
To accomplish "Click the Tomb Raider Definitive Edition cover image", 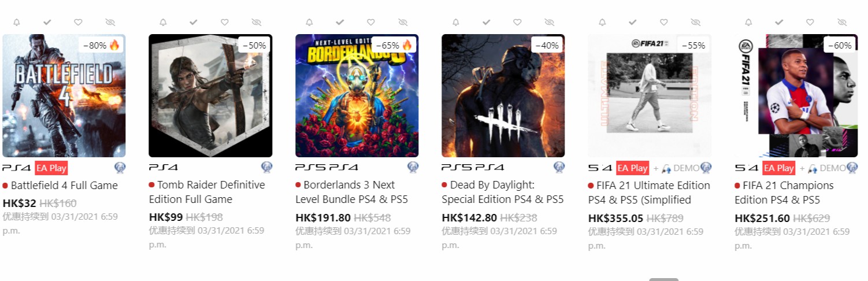I will (x=210, y=96).
